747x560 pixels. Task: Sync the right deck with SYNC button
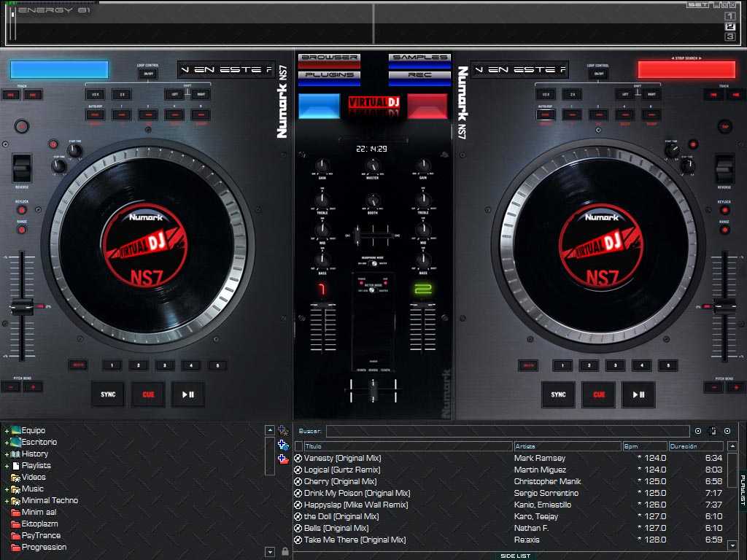558,394
